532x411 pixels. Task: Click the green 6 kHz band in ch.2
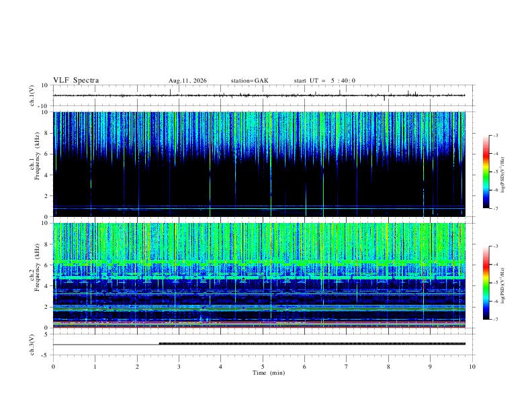pos(259,262)
